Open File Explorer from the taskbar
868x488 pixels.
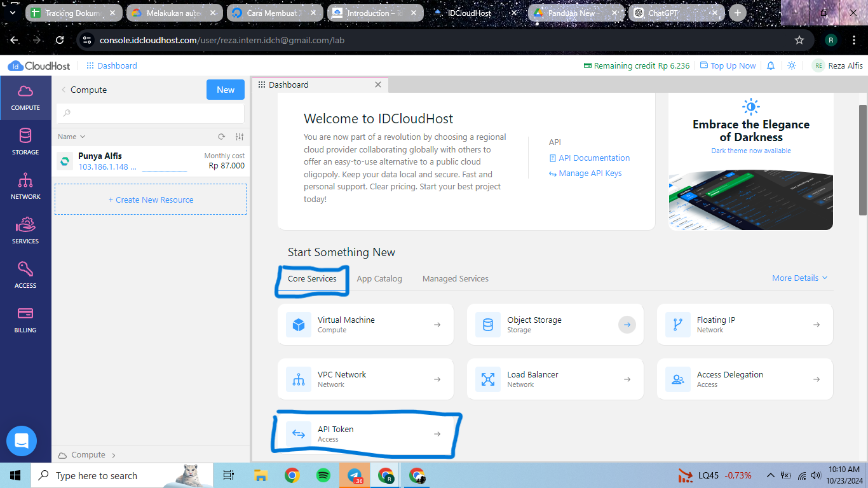point(261,475)
